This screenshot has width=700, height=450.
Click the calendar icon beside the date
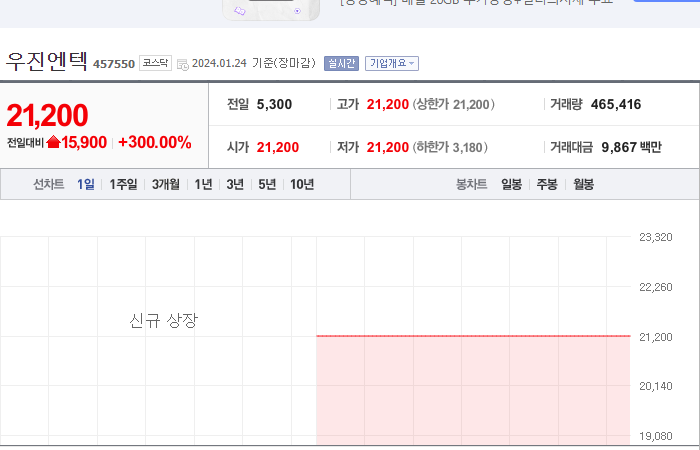click(183, 64)
